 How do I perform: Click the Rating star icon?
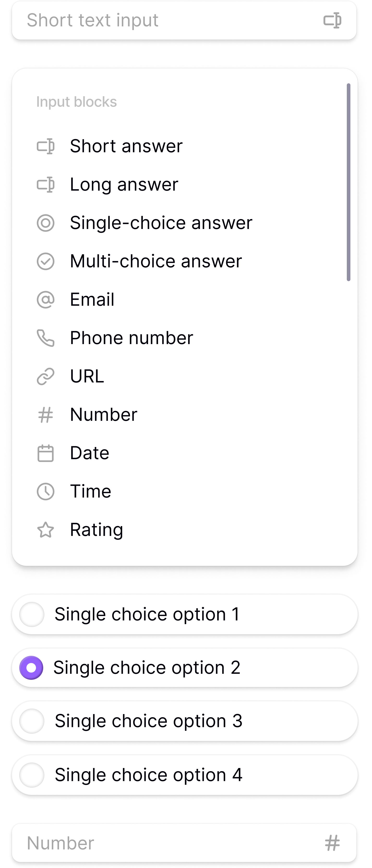[46, 530]
